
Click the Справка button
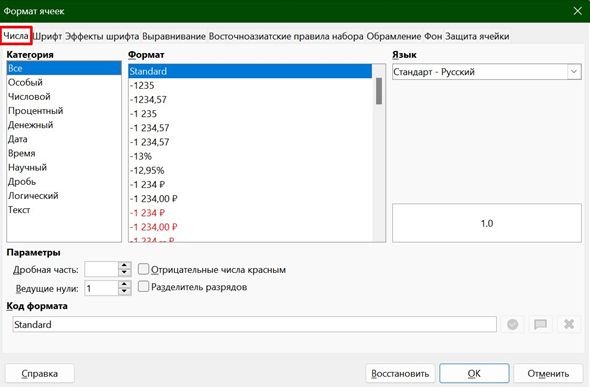coord(40,373)
